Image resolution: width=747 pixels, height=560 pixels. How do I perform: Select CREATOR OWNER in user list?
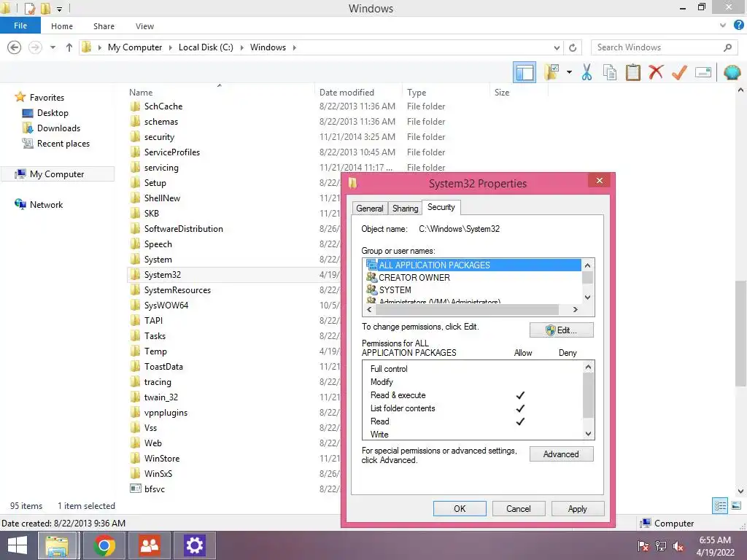click(473, 277)
